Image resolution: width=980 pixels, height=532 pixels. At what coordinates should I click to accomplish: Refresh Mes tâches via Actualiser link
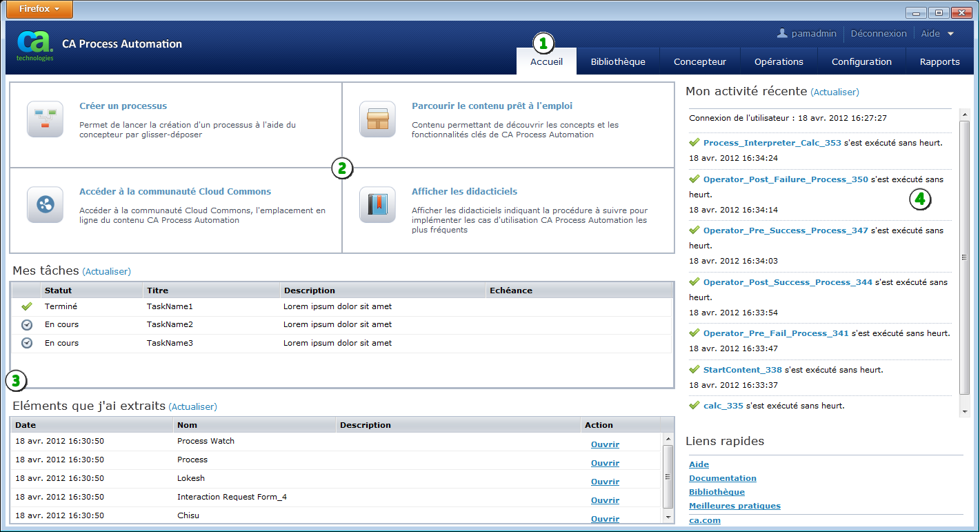click(x=106, y=271)
